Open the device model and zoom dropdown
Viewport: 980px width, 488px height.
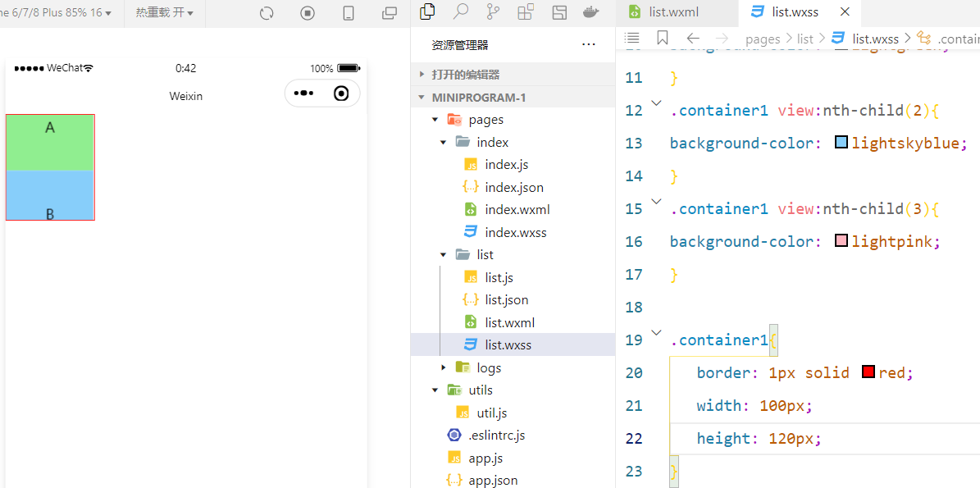(x=56, y=13)
